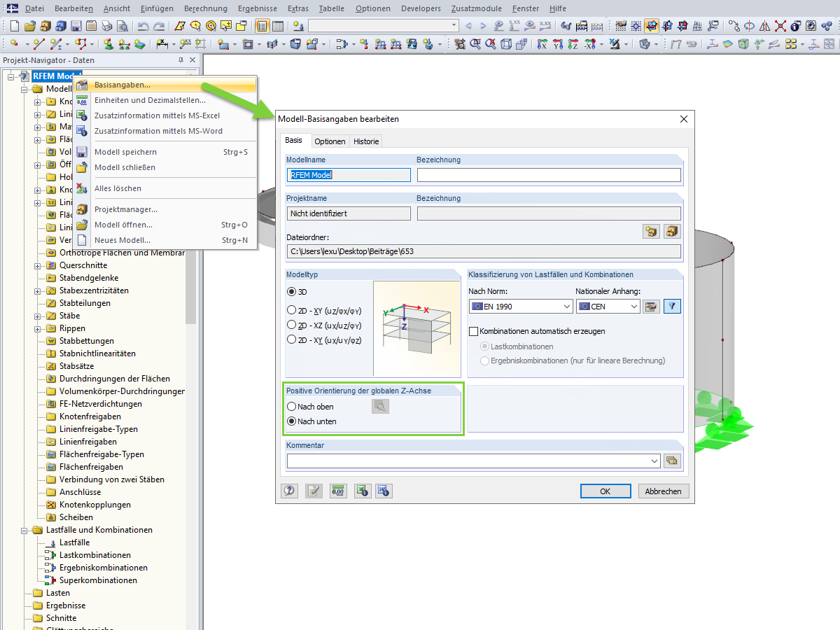Click the Save (floppy disk) toolbar icon

[76, 27]
